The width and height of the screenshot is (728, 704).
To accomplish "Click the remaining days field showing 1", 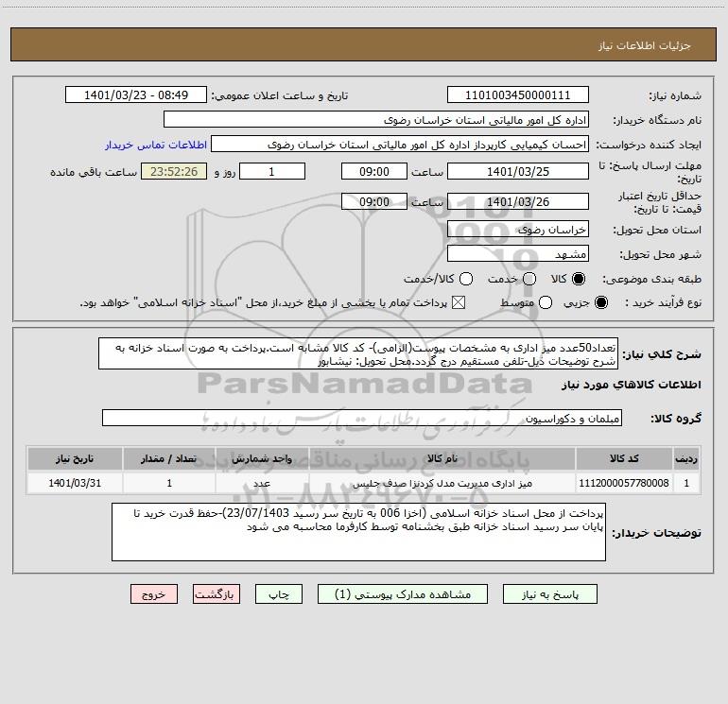I will [x=272, y=171].
